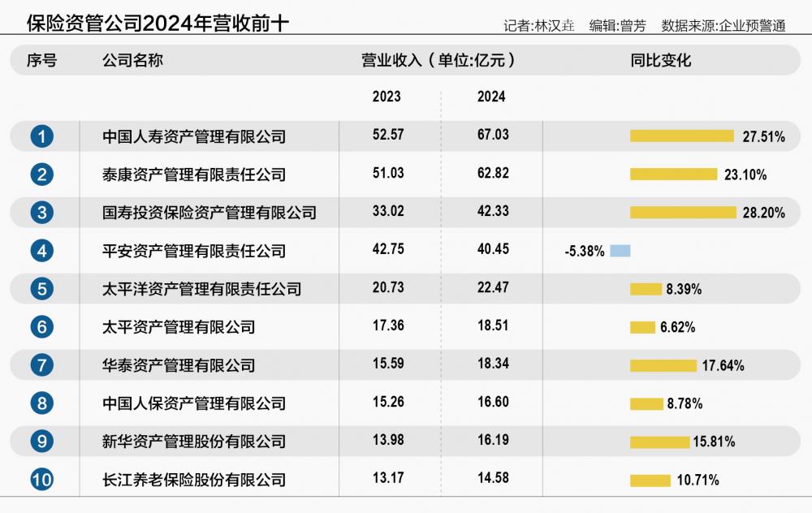Select company name 中国人保资产管理有限公司
Screen dimensions: 812x513
pos(194,403)
